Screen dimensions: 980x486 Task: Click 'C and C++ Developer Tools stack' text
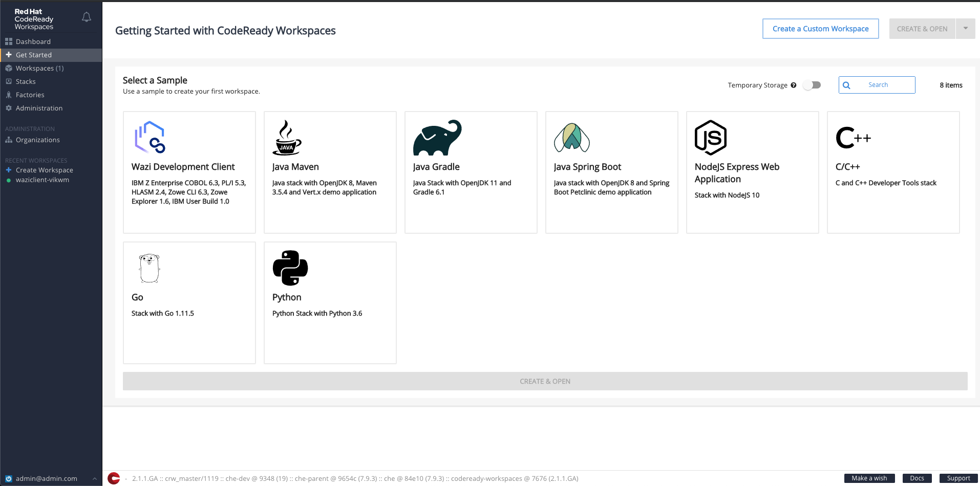click(886, 183)
